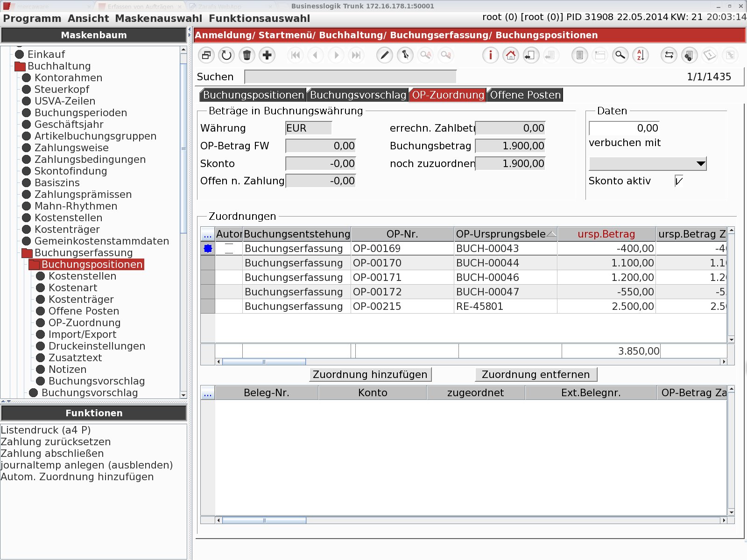Collapse the Buchungspositionen tree node
The height and width of the screenshot is (560, 747).
click(34, 265)
